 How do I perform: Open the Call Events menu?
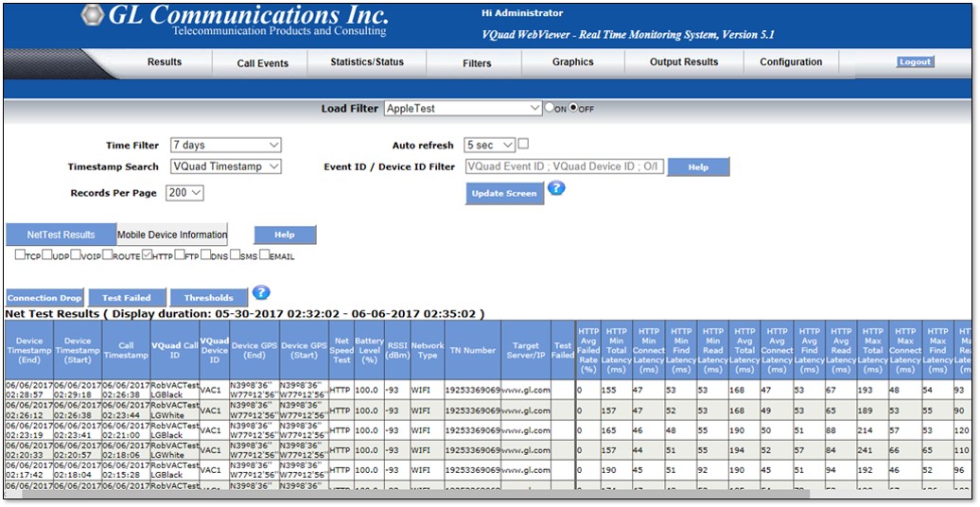tap(263, 63)
